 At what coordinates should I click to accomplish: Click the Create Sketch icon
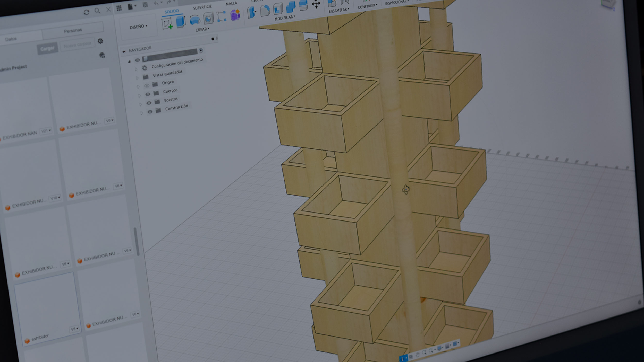167,24
